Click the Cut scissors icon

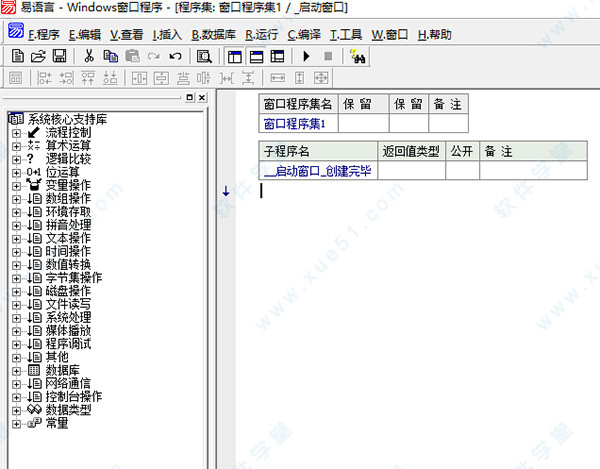click(89, 56)
